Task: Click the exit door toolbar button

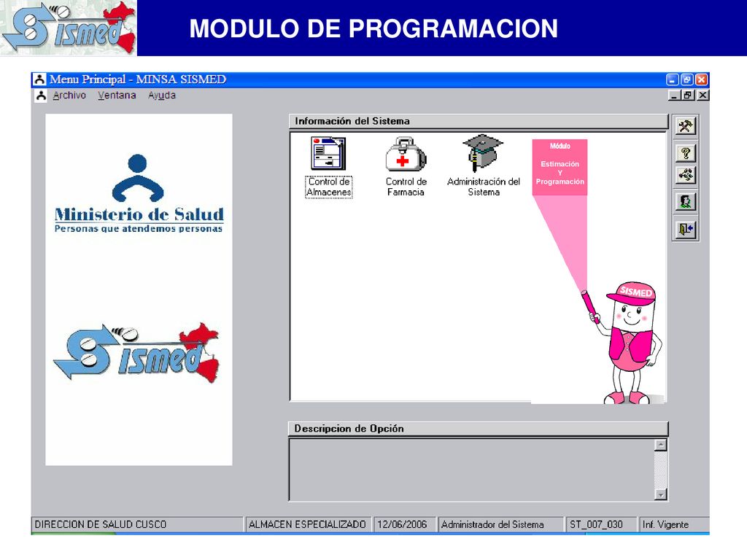Action: [x=686, y=230]
